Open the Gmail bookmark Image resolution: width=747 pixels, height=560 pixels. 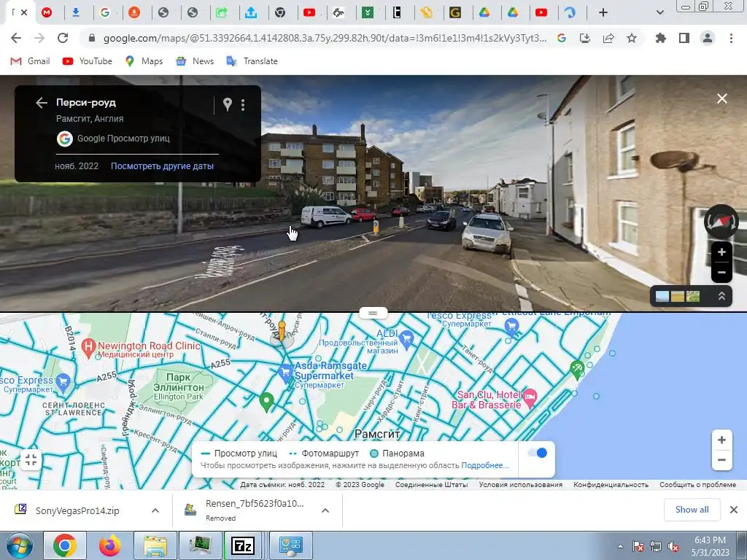31,61
